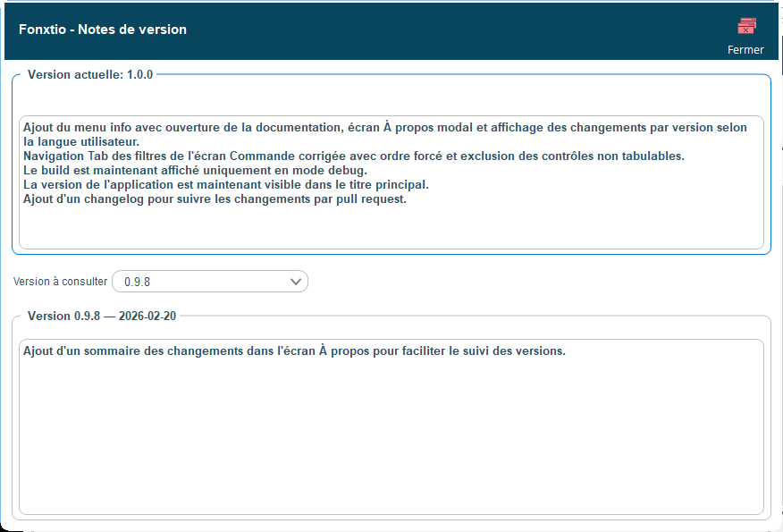This screenshot has height=532, width=783.
Task: Click the Version 0.9.8 — 2026-02-20 heading
Action: click(102, 317)
